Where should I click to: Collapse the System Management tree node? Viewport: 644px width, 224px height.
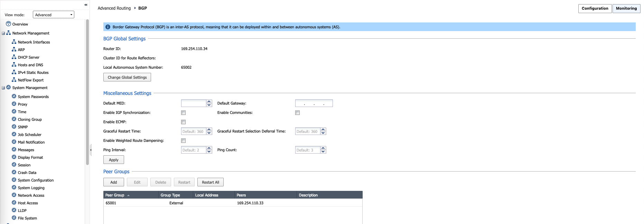coord(3,88)
